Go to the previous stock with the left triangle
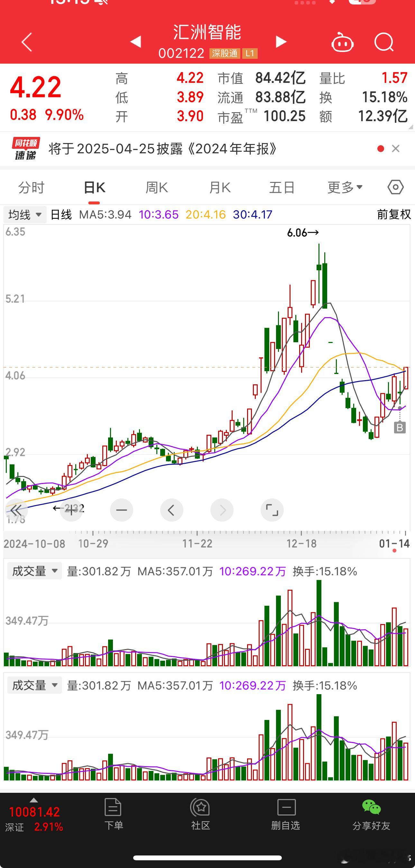415x868 pixels. tap(136, 42)
